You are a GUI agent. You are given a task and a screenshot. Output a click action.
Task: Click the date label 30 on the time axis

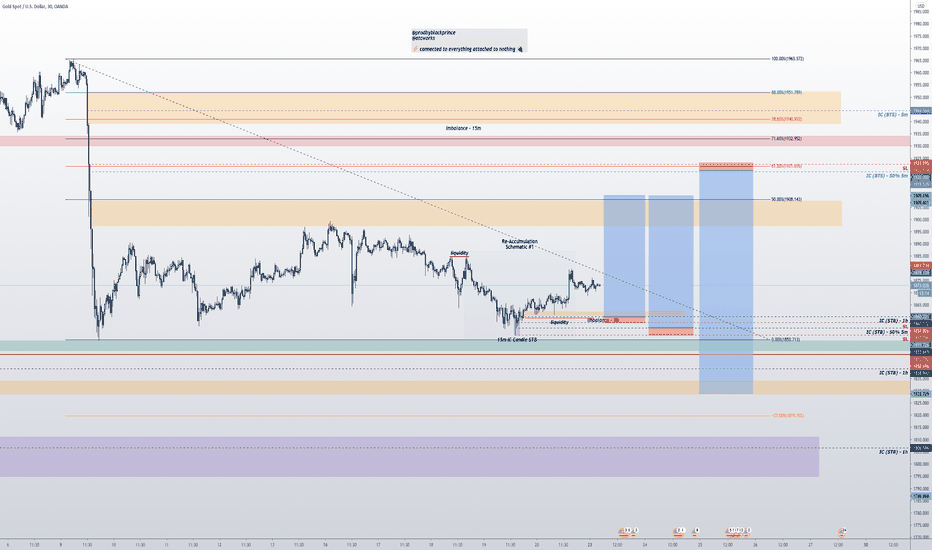[865, 545]
